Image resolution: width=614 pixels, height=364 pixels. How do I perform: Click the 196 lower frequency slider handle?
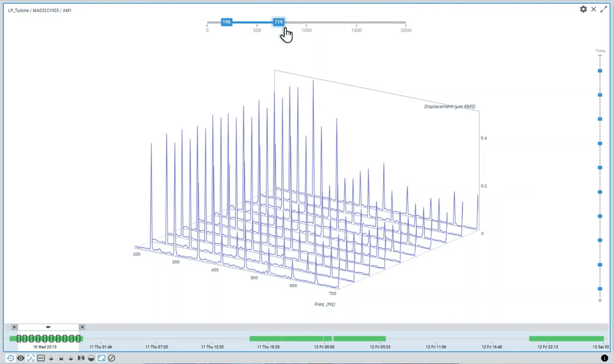226,22
